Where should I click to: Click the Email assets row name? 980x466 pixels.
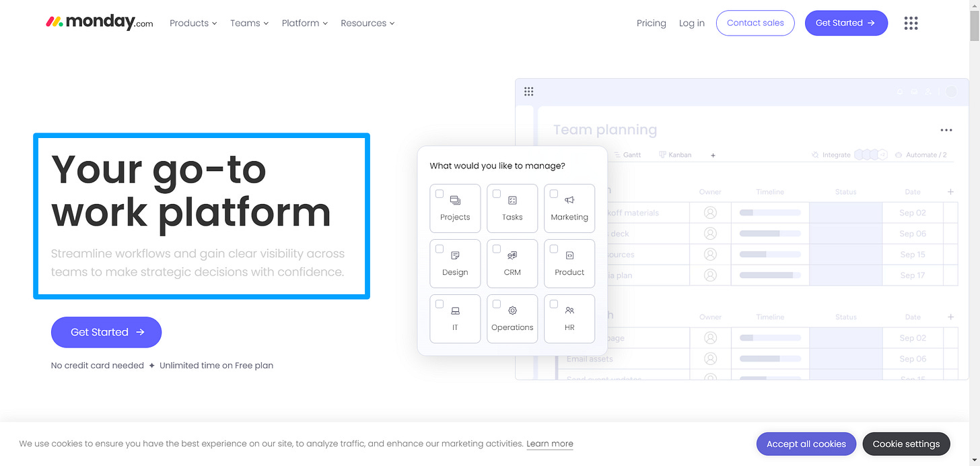pyautogui.click(x=590, y=359)
